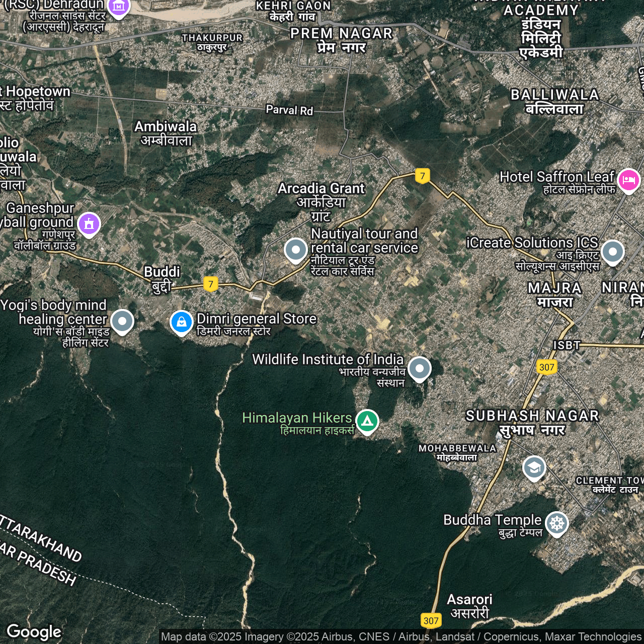Click the Subhash Nagar area label
Viewport: 644px width, 644px height.
532,416
